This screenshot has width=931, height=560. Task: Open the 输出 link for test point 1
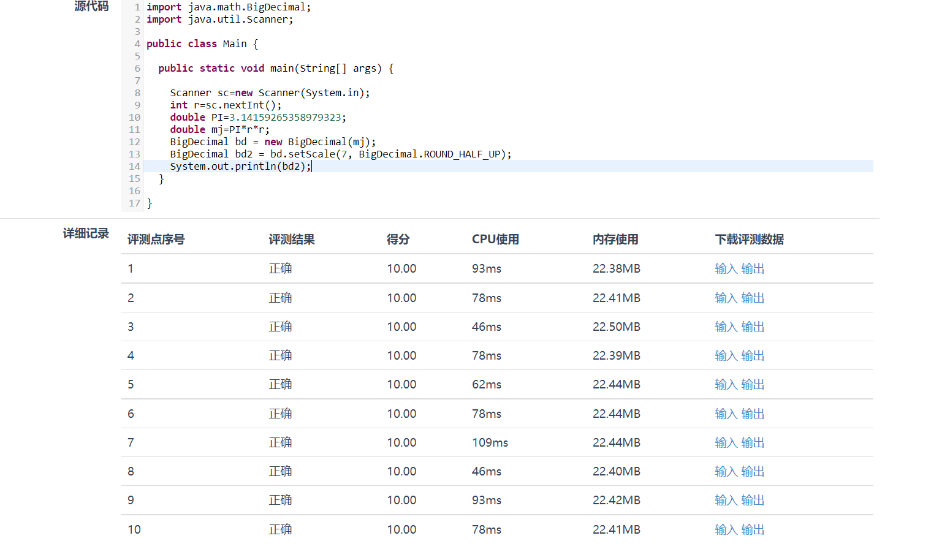point(753,269)
